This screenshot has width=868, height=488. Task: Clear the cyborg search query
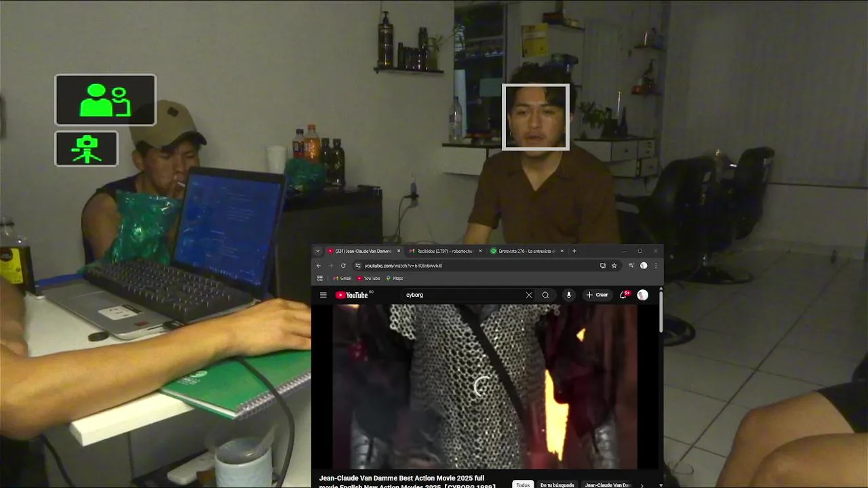click(529, 295)
